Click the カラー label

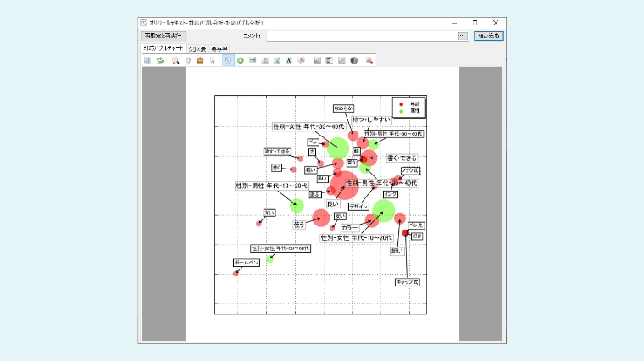click(349, 228)
